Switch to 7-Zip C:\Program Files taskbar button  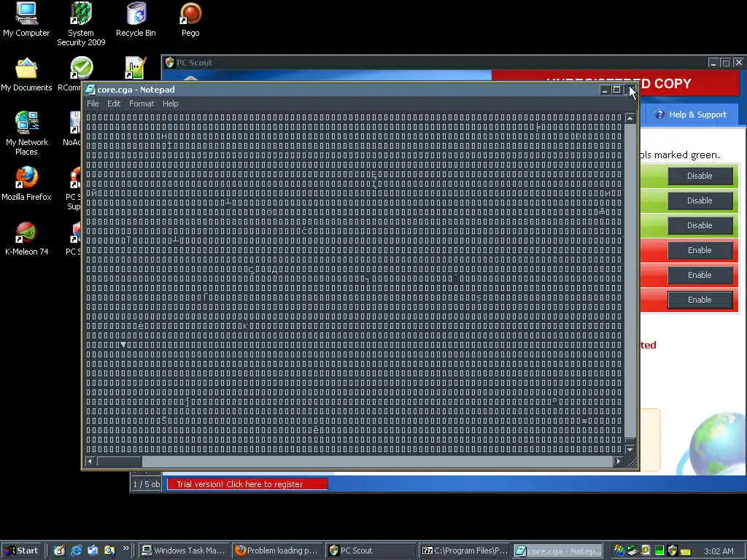click(464, 551)
